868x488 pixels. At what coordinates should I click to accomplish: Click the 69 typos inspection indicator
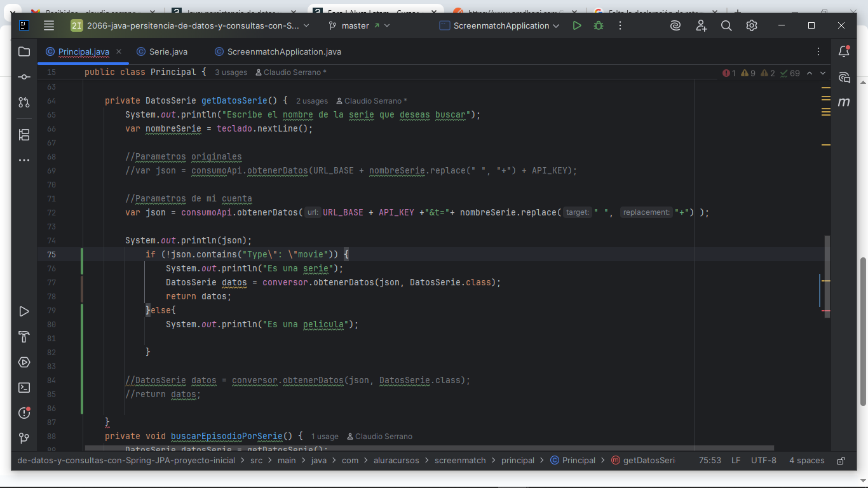pyautogui.click(x=790, y=73)
